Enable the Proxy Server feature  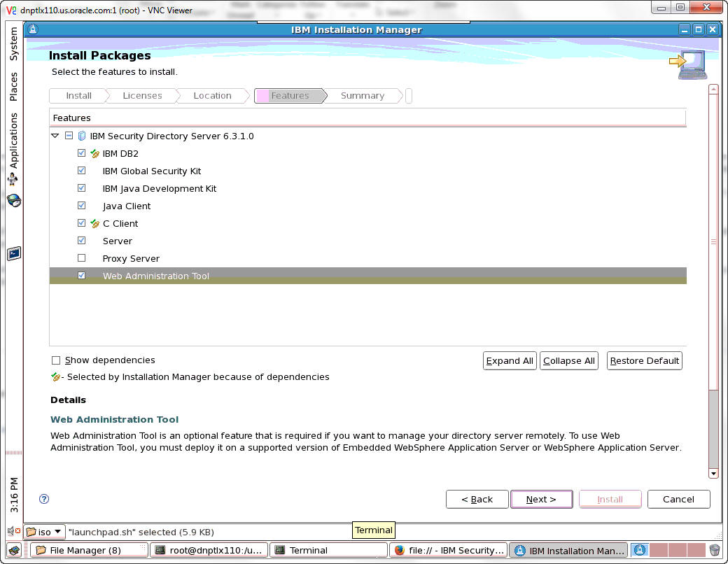82,258
